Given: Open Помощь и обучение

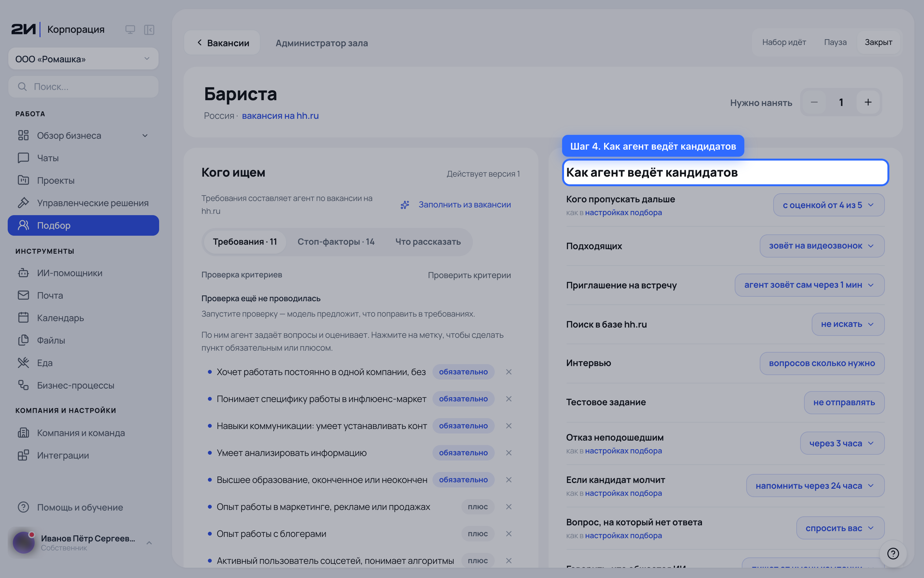Looking at the screenshot, I should click(x=83, y=507).
